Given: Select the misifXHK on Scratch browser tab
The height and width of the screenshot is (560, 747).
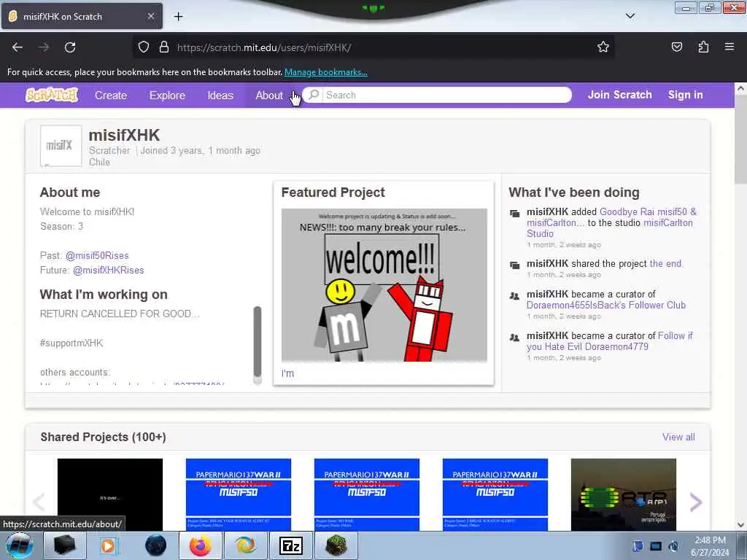Looking at the screenshot, I should click(82, 16).
